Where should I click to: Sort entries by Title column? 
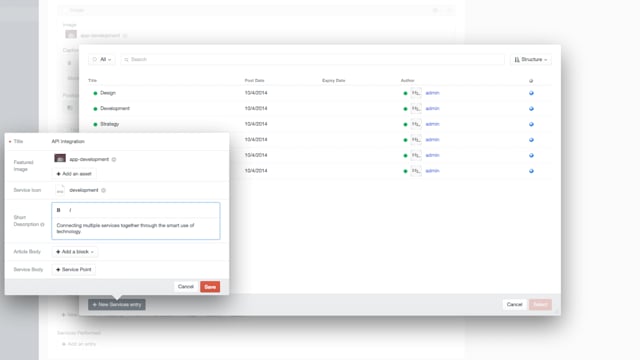92,80
